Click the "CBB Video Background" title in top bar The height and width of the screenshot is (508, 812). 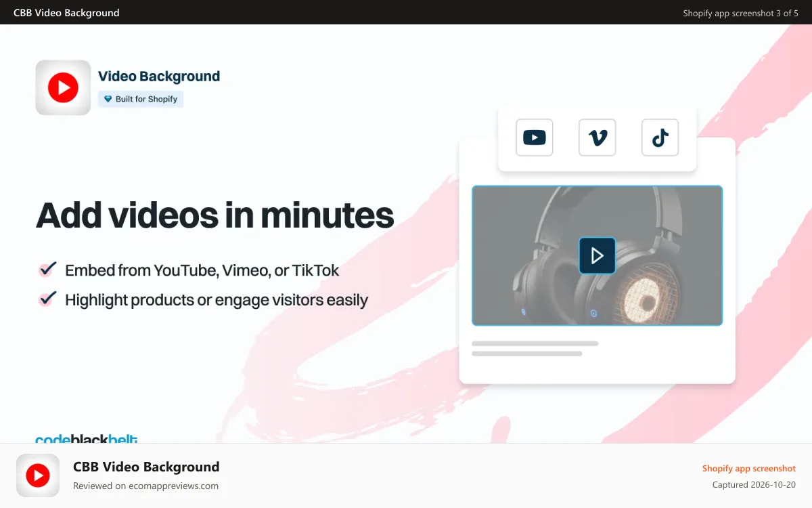66,12
